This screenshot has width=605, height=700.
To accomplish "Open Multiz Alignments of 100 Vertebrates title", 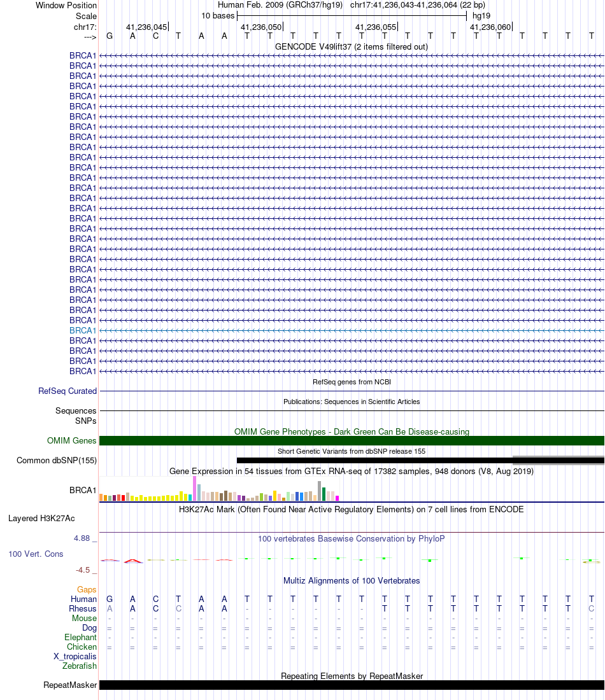I will (352, 581).
